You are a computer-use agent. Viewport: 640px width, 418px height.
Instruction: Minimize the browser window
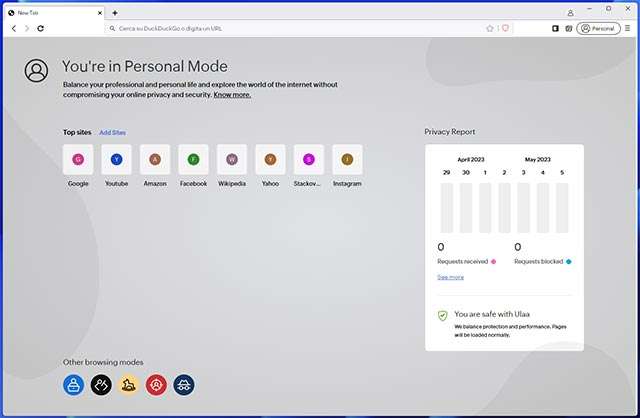click(589, 9)
